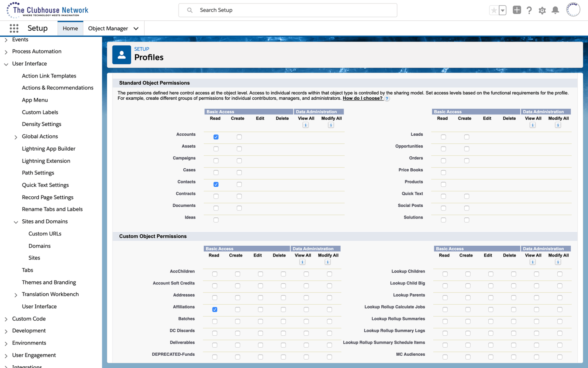Click the info icon under Modify All
The width and height of the screenshot is (588, 368).
[x=331, y=125]
